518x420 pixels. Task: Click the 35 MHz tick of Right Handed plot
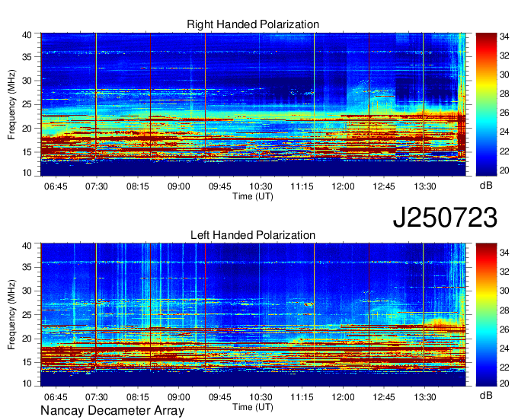27,57
